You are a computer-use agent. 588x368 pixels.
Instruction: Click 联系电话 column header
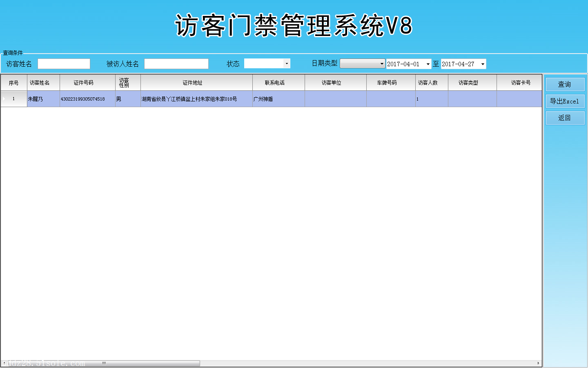tap(278, 83)
